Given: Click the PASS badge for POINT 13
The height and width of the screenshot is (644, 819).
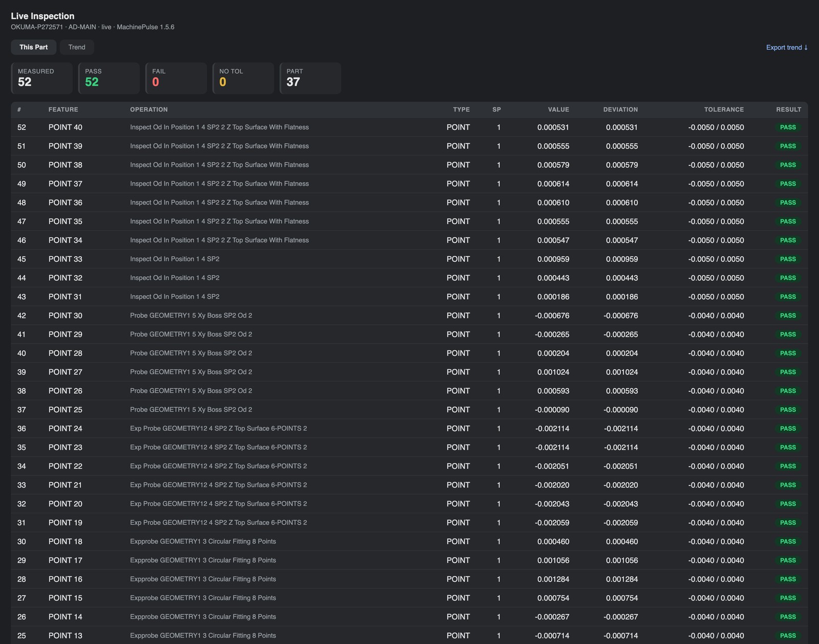Looking at the screenshot, I should point(788,636).
